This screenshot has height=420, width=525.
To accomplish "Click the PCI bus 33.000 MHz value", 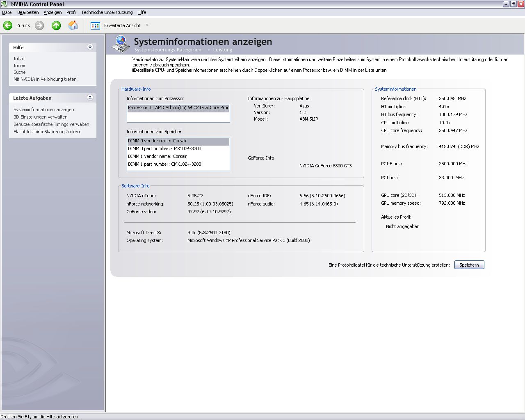I will [x=451, y=178].
